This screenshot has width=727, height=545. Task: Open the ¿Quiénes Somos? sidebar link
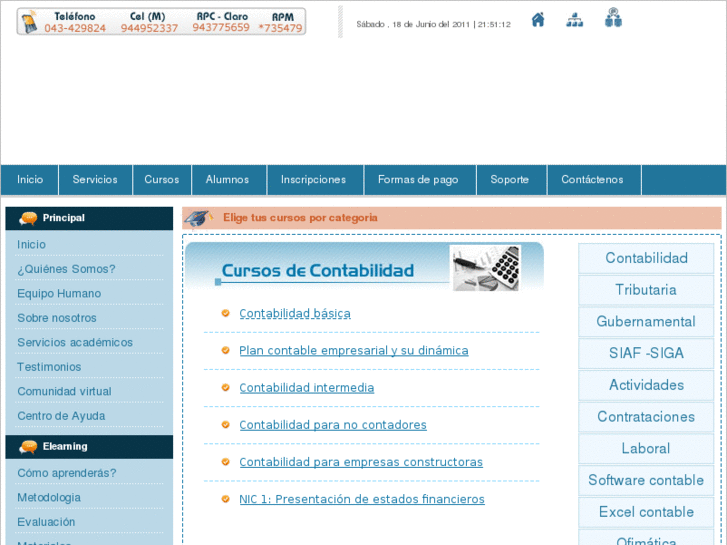[x=66, y=269]
